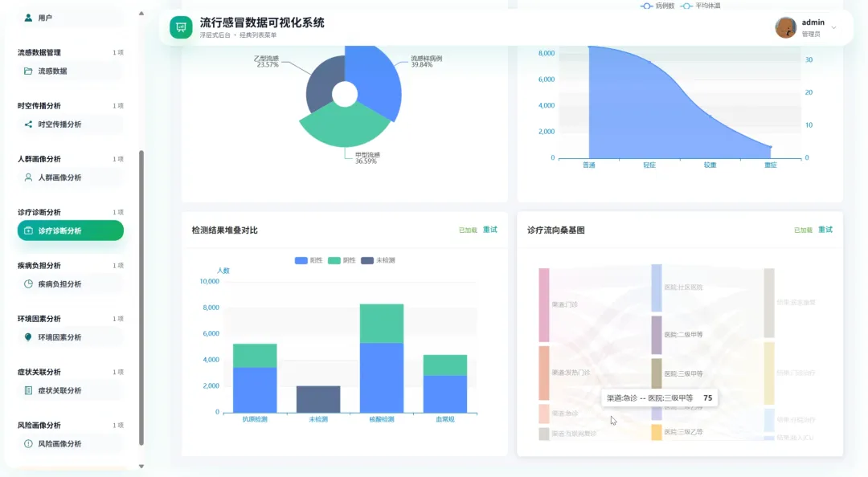
Task: Click the 检测结果堆叠对比 card title
Action: click(224, 230)
